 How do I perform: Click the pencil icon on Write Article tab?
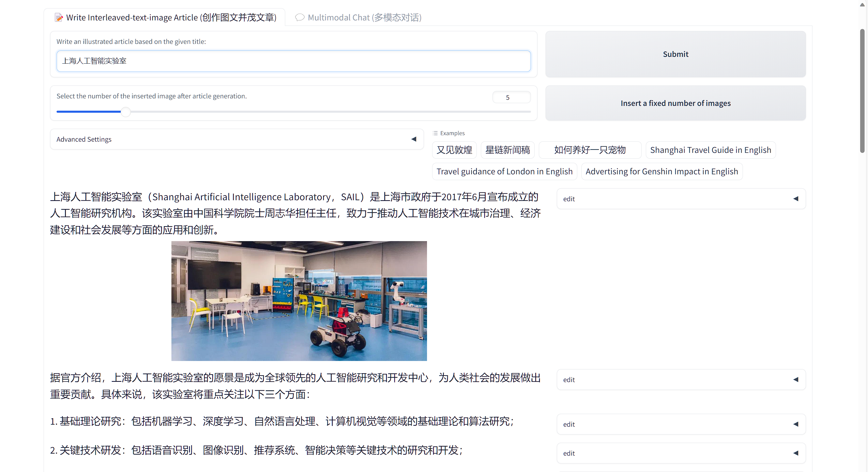59,17
